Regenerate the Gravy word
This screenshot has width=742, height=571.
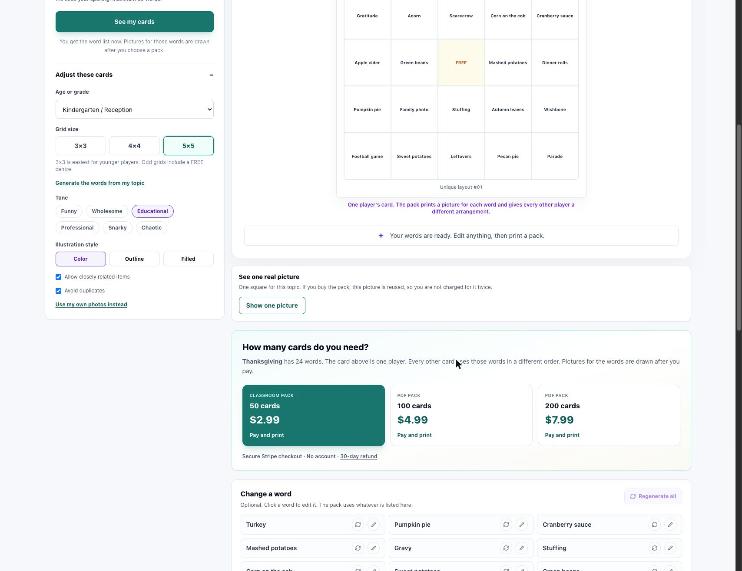pyautogui.click(x=506, y=548)
